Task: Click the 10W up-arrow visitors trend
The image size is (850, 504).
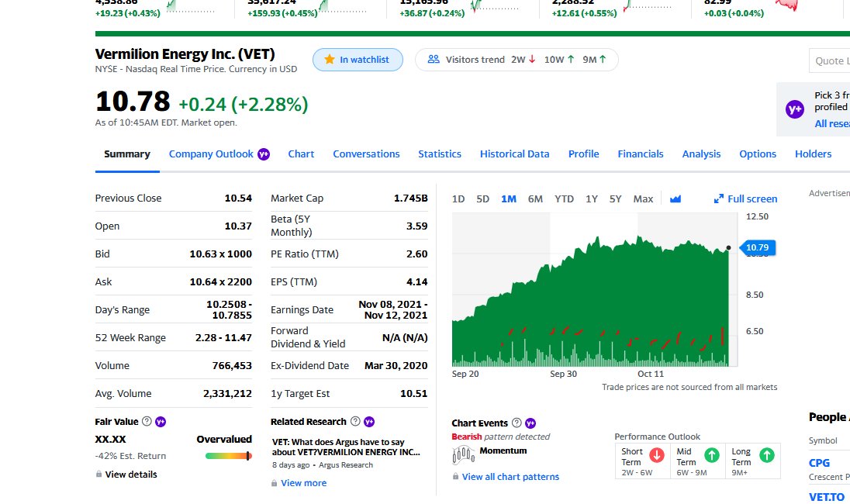Action: click(x=559, y=60)
